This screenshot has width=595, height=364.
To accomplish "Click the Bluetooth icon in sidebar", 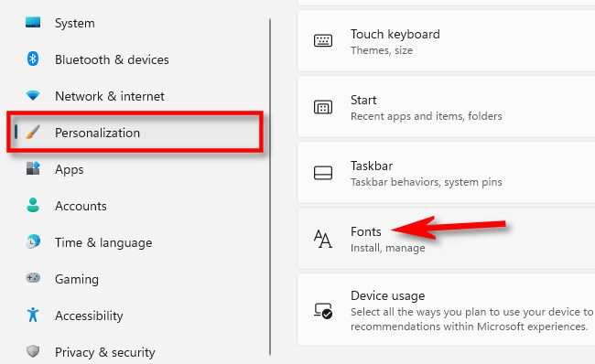I will point(33,59).
